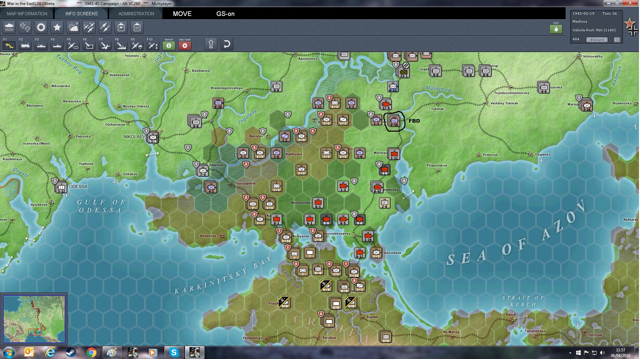Open the INFO SCREENS menu
This screenshot has height=359, width=644.
tap(81, 14)
